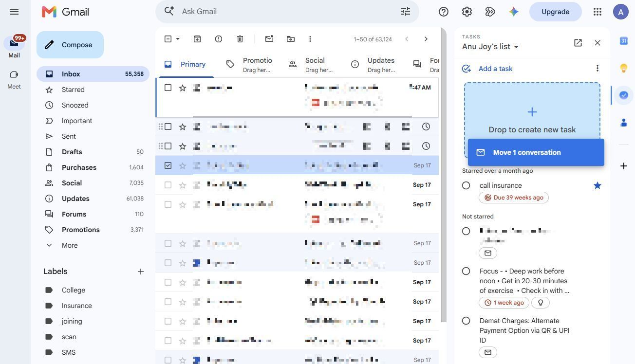
Task: Show search options slider icon
Action: click(x=406, y=11)
